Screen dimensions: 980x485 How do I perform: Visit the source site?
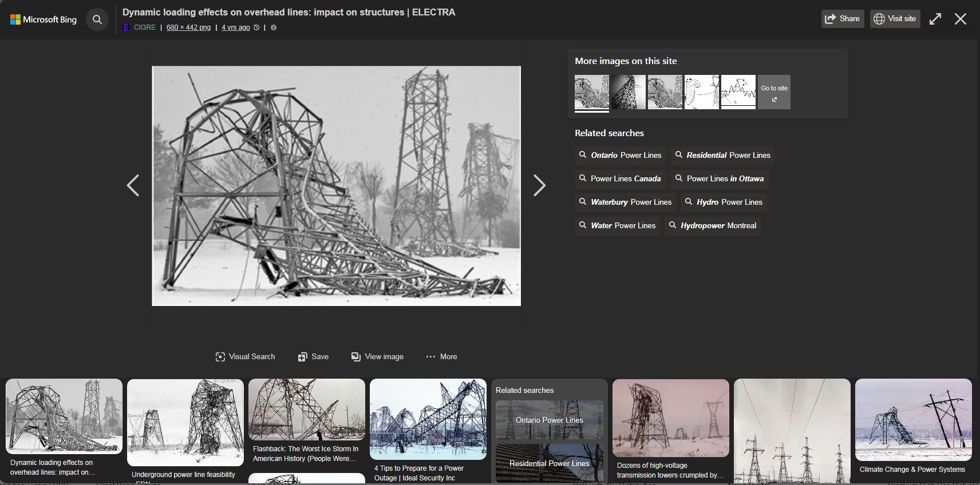click(895, 19)
